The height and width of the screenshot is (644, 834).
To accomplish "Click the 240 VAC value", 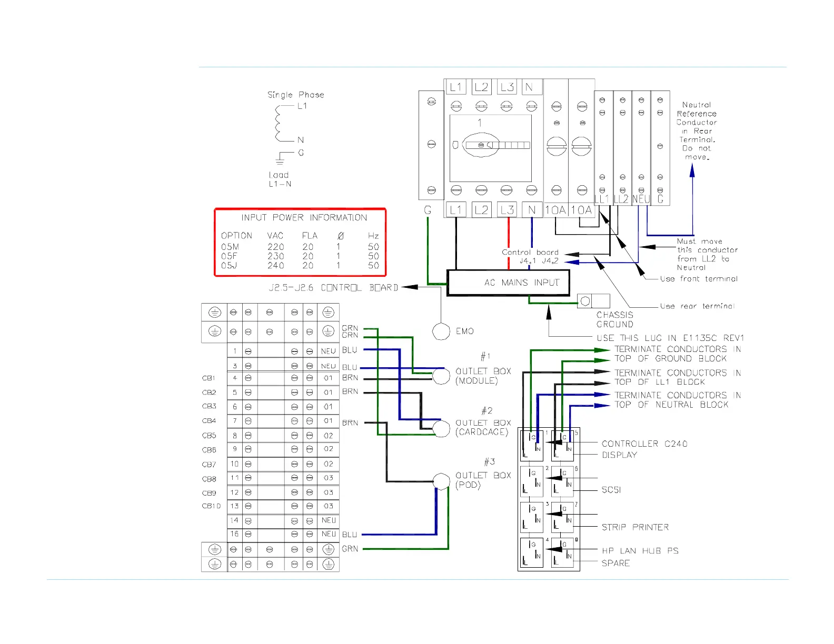I will (x=275, y=266).
